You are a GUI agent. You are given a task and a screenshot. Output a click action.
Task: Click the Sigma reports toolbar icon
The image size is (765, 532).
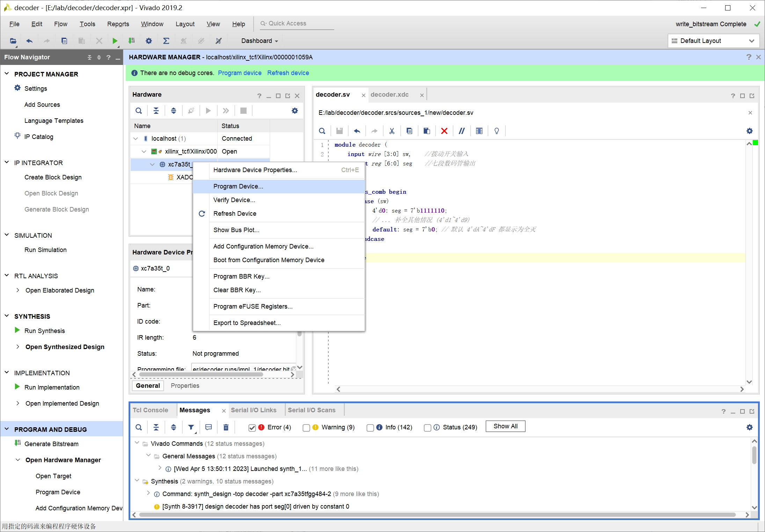coord(166,41)
